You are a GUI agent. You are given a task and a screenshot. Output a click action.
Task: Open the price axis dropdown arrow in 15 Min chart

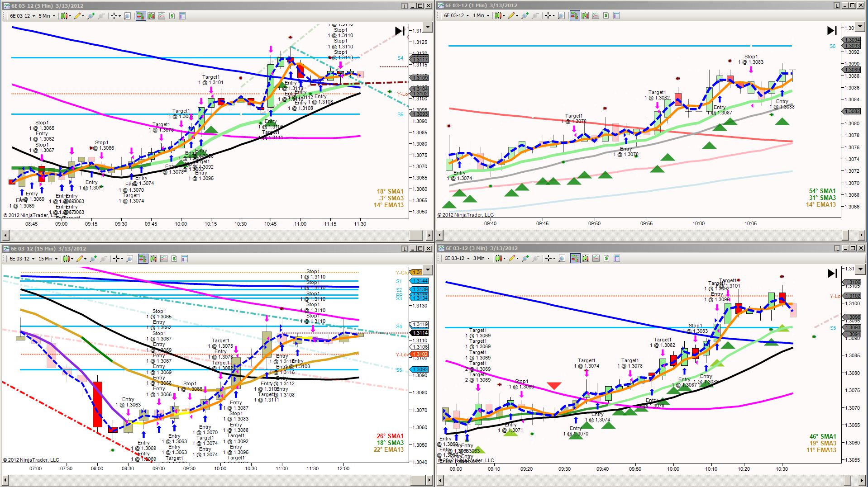coord(428,270)
